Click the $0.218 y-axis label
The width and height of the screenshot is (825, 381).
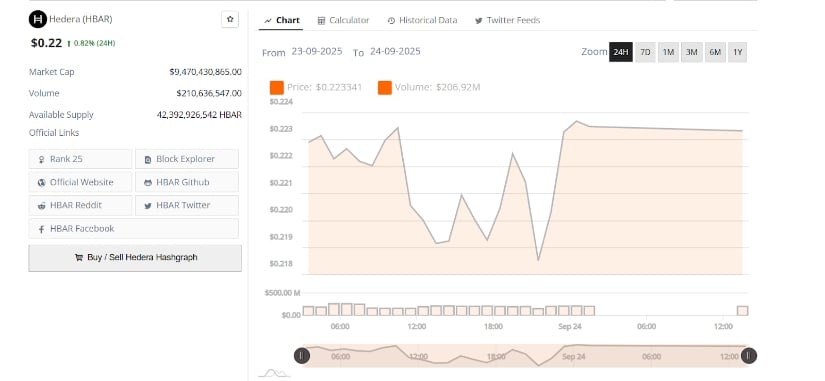(x=281, y=264)
